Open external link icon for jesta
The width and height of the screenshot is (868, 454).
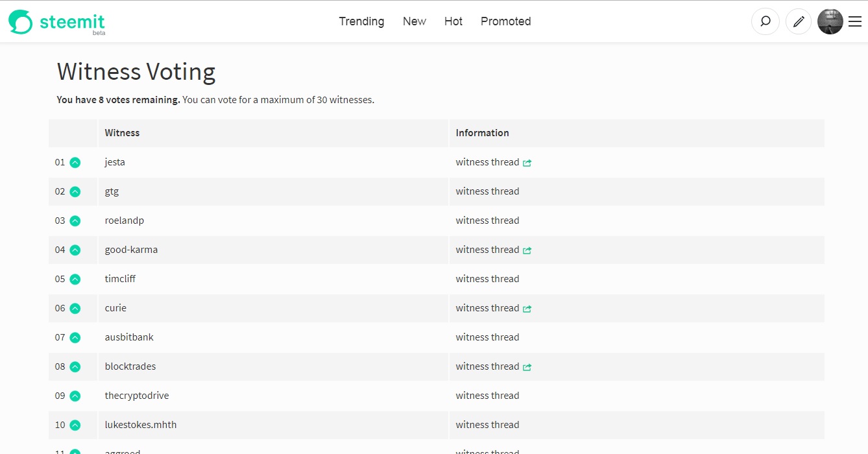(x=527, y=163)
